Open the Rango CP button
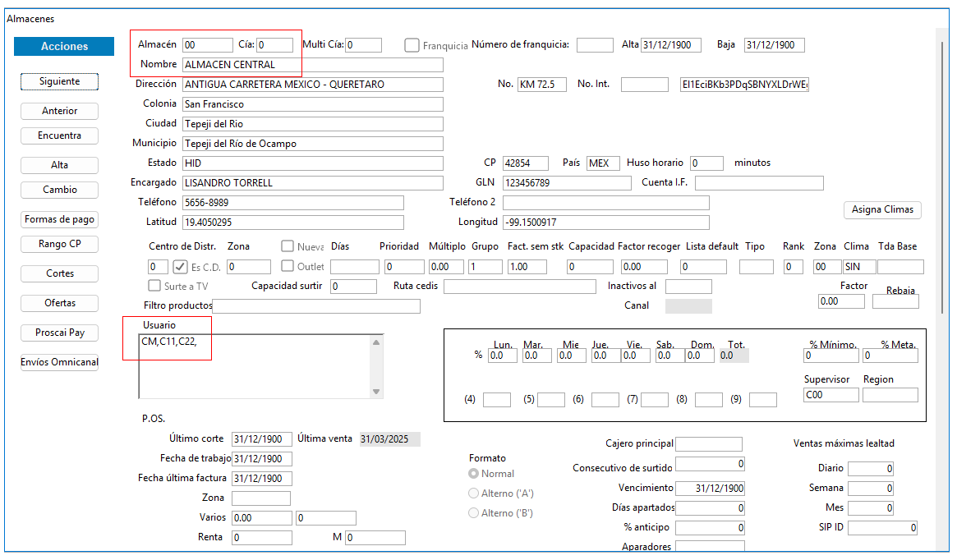The width and height of the screenshot is (957, 560). pos(59,244)
